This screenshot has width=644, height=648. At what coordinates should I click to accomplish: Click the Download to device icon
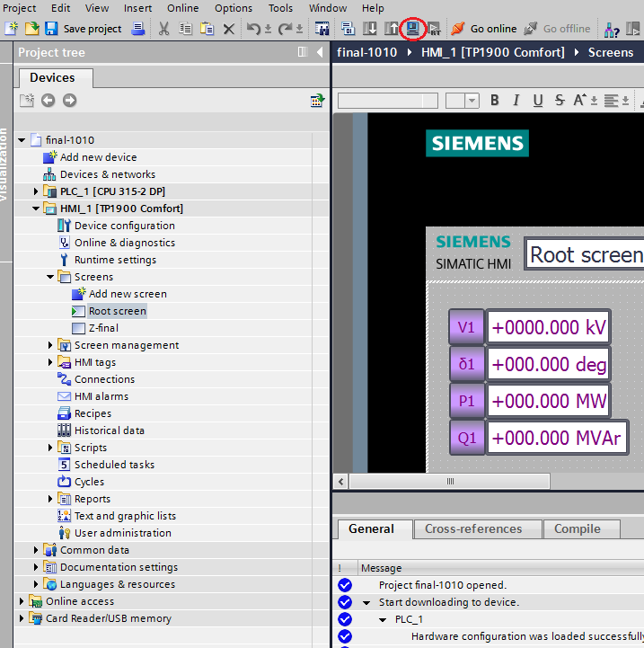click(370, 29)
